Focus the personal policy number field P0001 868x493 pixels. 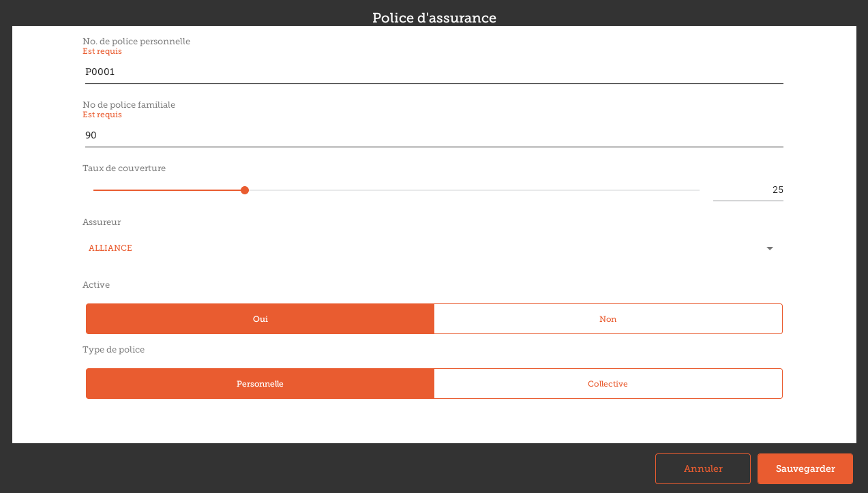434,72
